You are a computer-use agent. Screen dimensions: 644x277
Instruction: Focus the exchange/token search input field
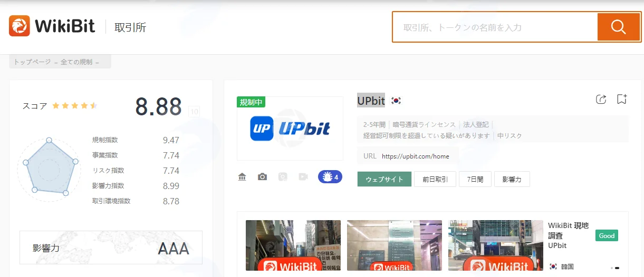[495, 27]
